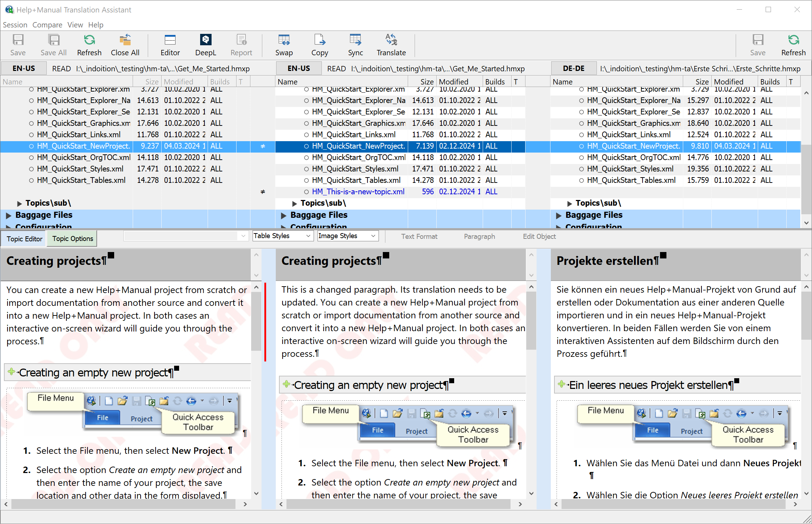Screen dimensions: 812x524
Task: Select HM_QuickStart_Tables.xml in middle pane
Action: (x=356, y=180)
